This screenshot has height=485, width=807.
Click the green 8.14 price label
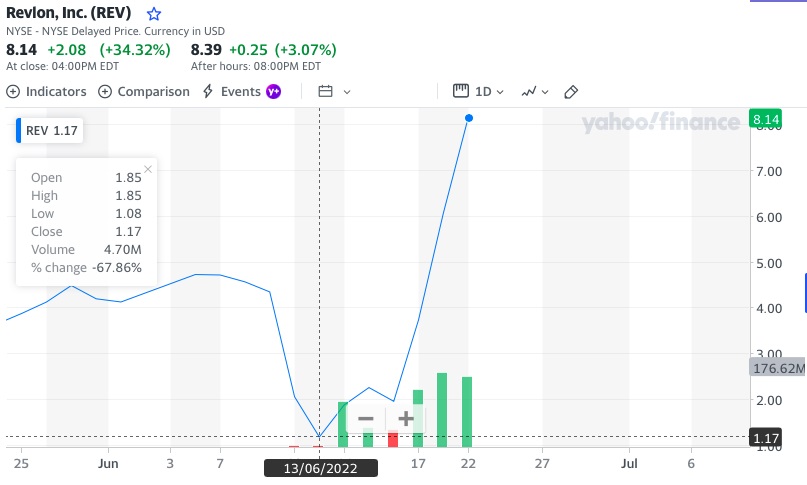(x=765, y=119)
